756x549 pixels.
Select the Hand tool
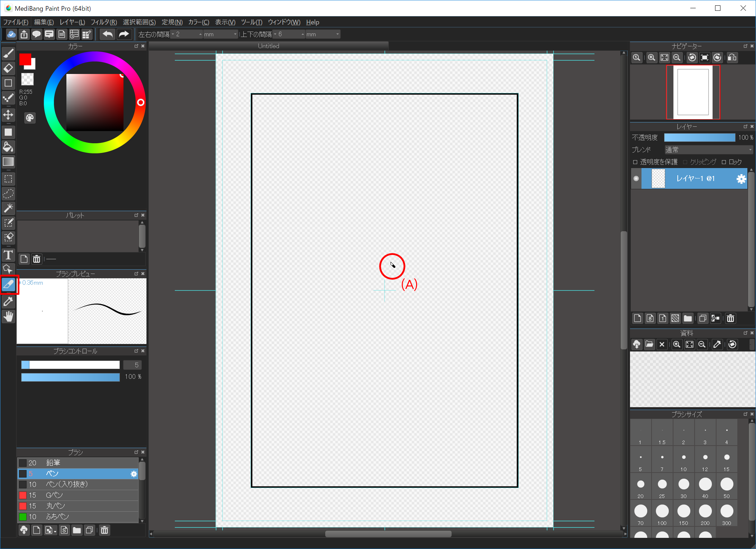tap(8, 316)
